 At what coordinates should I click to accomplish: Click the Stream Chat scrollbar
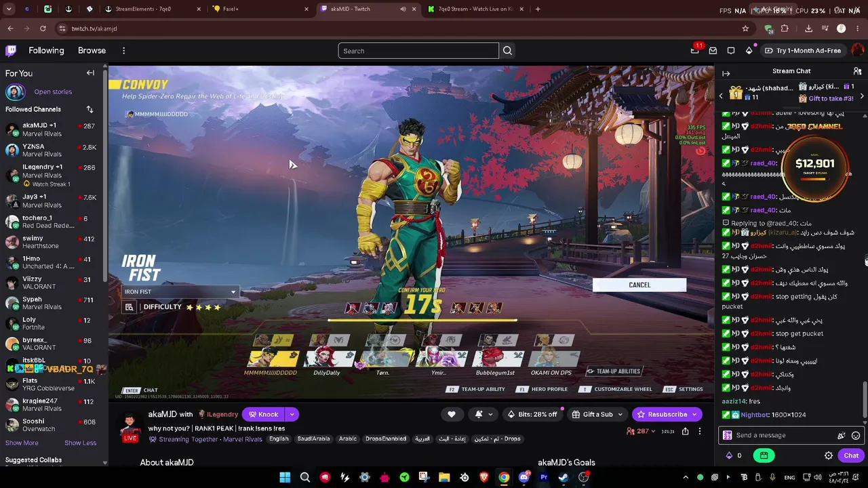[865, 400]
